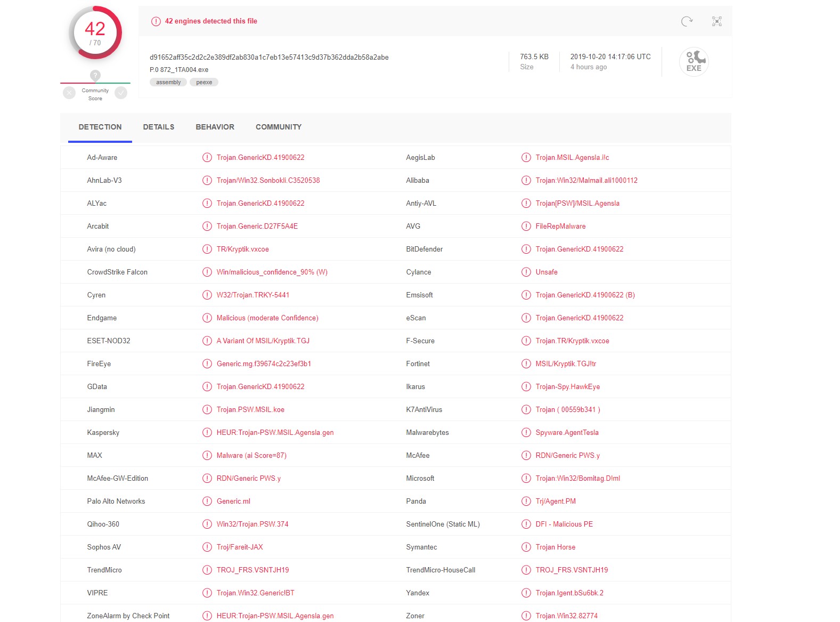Click the file SHA-256 hash text
Viewport: 840px width, 622px height.
click(269, 57)
